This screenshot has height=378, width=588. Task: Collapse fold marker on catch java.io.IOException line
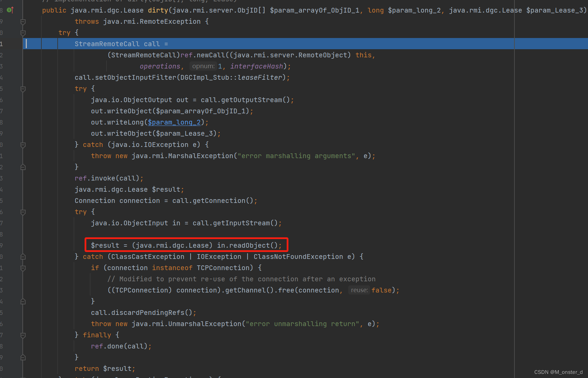coord(23,145)
